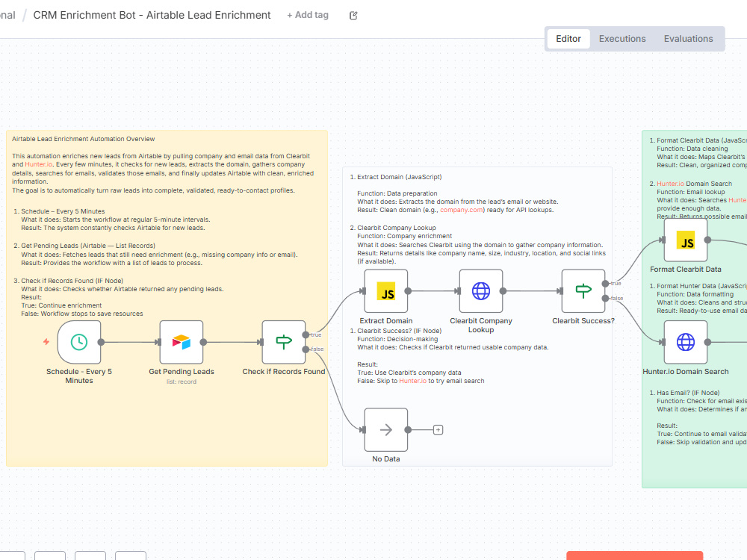Click the 'Clearbit Company Lookup' label

pos(481,326)
